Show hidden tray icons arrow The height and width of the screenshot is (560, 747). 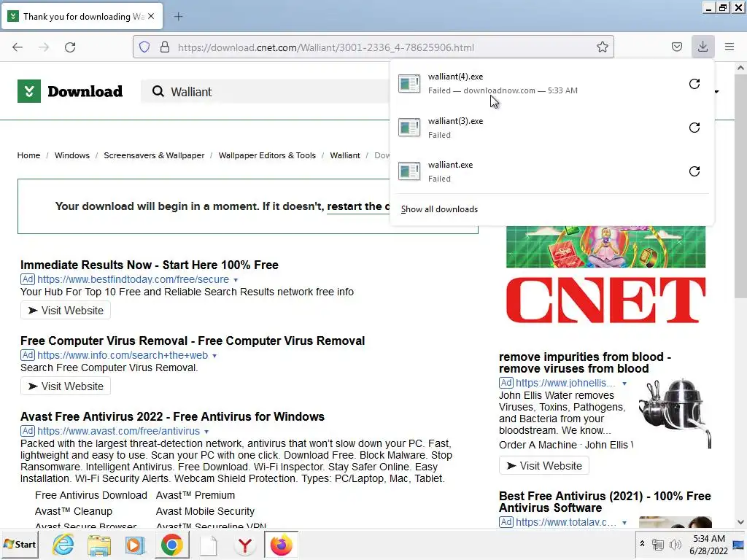pos(642,544)
